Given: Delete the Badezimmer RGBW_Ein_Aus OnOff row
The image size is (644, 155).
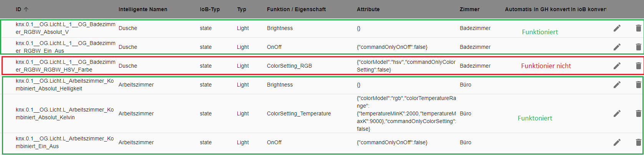Looking at the screenshot, I should click(x=638, y=47).
